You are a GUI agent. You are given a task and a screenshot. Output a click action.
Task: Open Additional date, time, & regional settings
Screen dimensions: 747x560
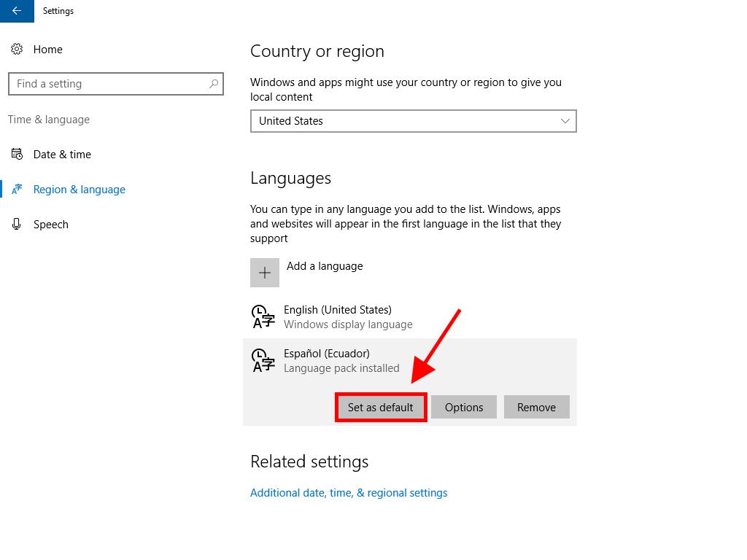pos(349,493)
